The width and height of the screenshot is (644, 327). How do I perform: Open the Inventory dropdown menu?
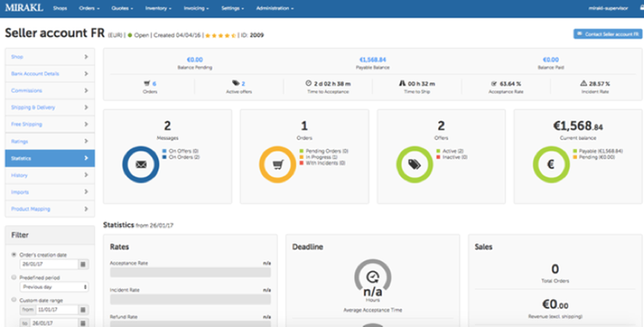point(158,9)
